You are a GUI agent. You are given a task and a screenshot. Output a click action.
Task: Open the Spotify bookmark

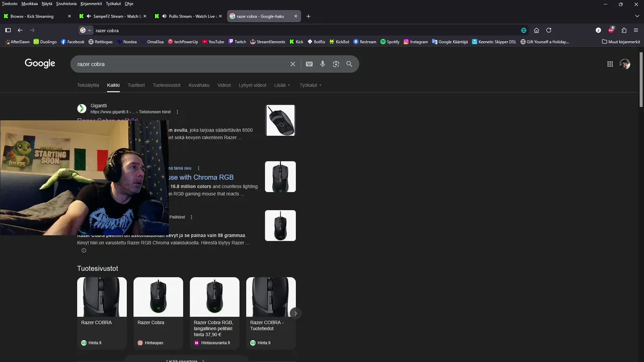(x=390, y=42)
